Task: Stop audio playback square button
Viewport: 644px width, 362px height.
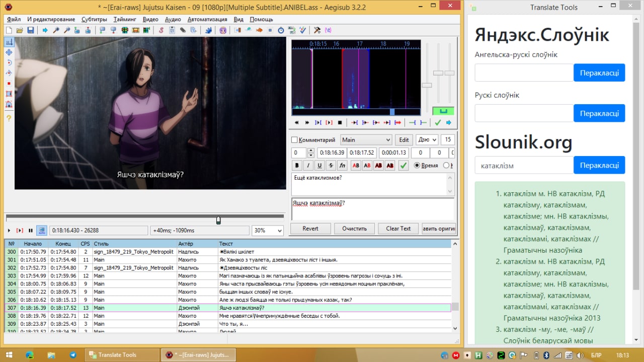Action: 340,122
